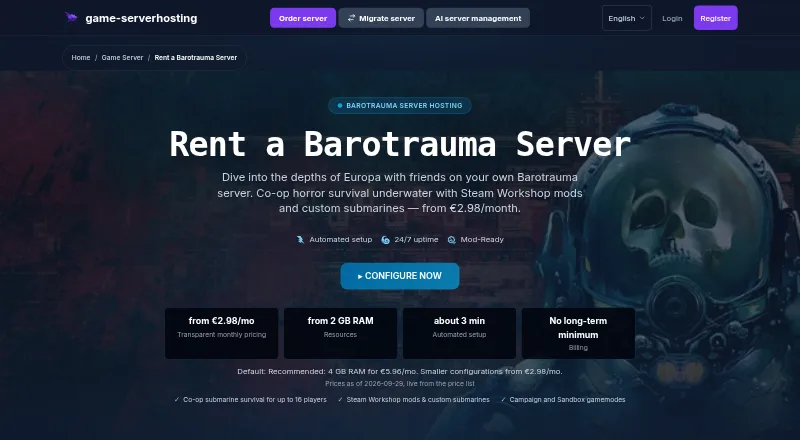Open the game-serverhosting home title
Image resolution: width=800 pixels, height=440 pixels.
click(141, 18)
